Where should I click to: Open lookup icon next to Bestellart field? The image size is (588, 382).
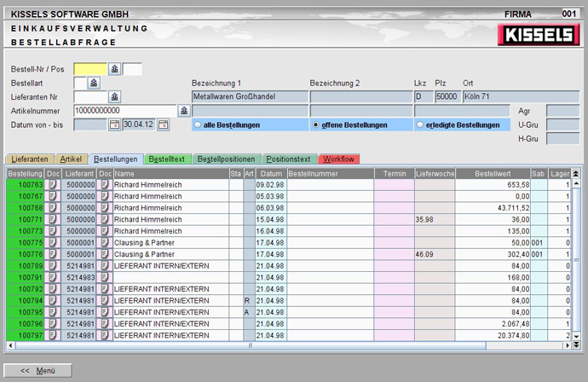coord(94,83)
